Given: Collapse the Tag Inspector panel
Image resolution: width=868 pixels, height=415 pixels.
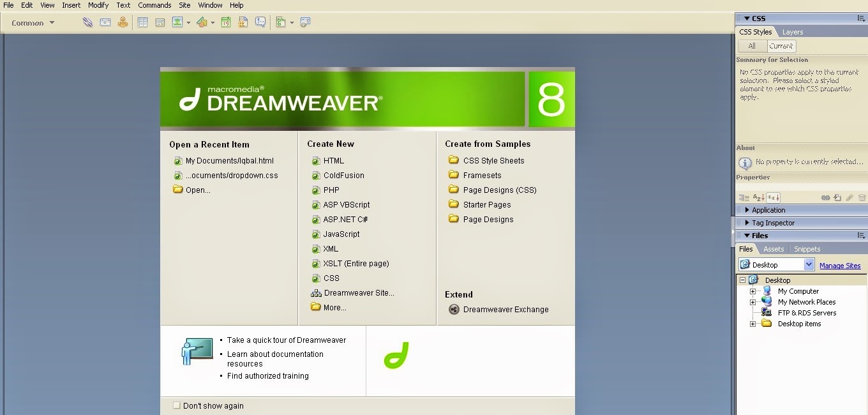Looking at the screenshot, I should point(747,222).
